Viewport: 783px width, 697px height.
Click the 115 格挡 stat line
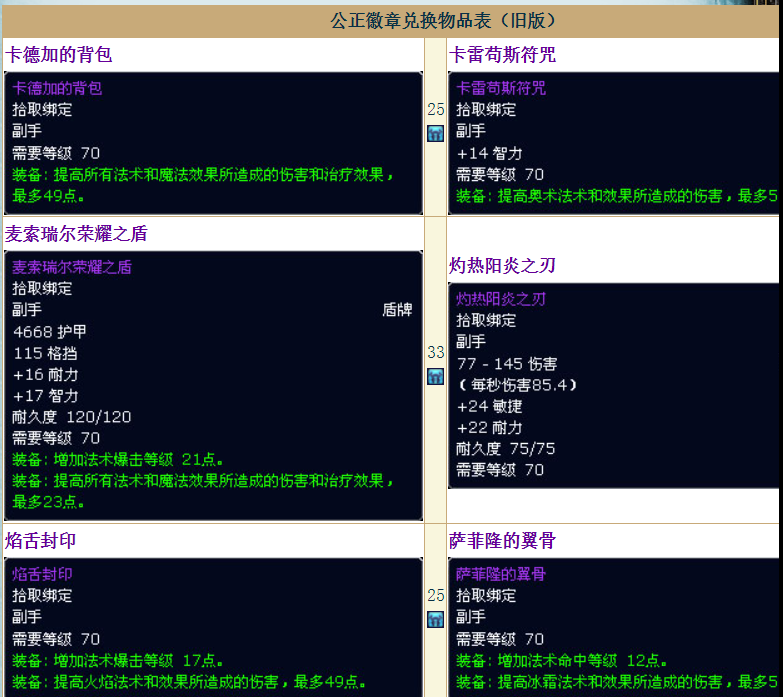coord(45,353)
